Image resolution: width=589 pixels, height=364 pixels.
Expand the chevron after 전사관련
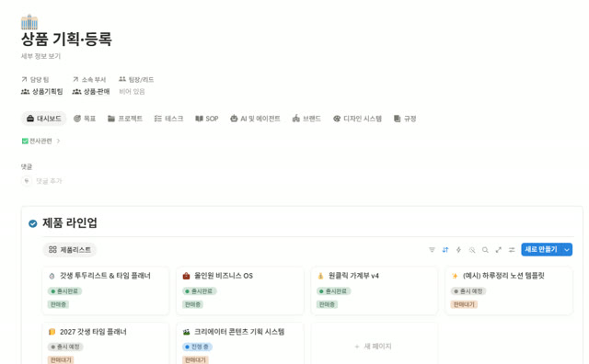(x=58, y=142)
